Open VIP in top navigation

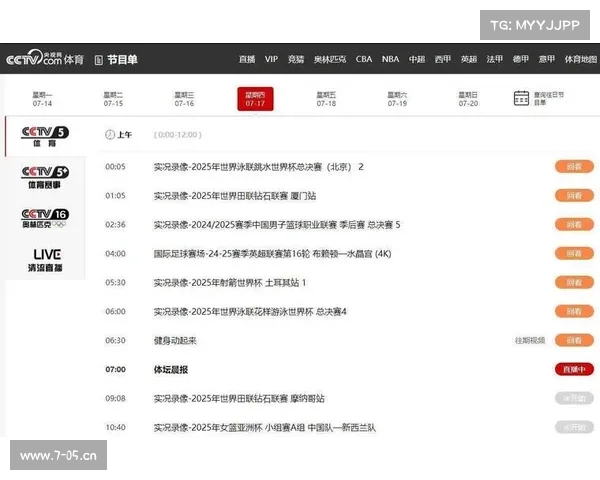[271, 59]
